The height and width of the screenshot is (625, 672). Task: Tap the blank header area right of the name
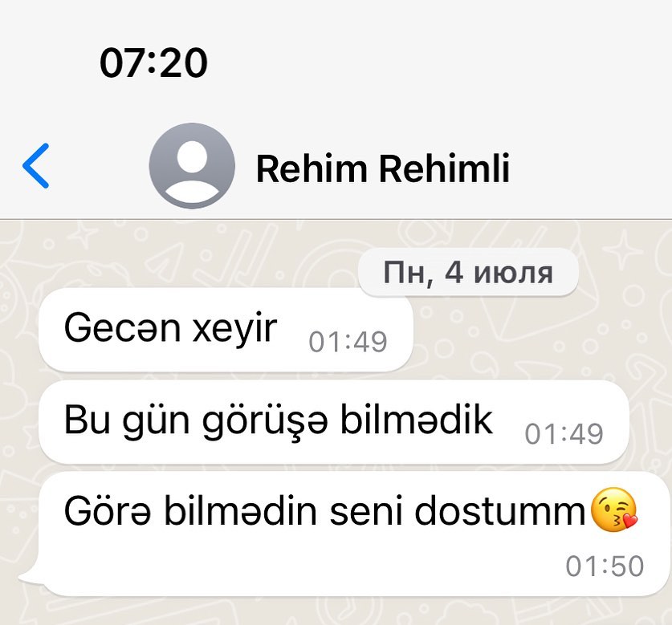tap(592, 167)
